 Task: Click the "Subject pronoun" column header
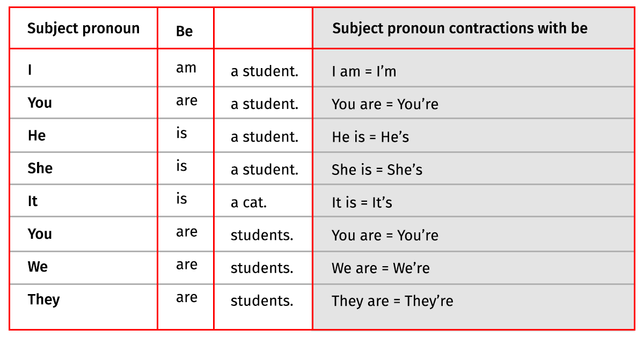click(83, 28)
